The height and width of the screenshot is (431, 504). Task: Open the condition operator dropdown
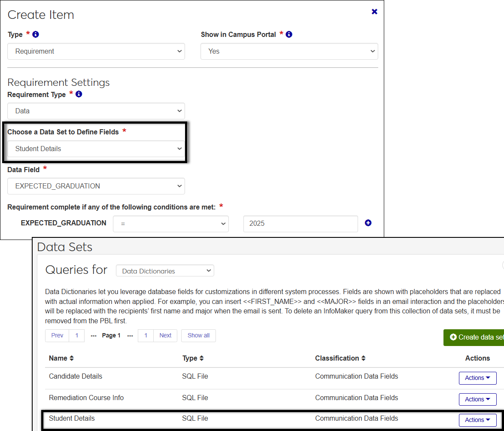point(170,224)
